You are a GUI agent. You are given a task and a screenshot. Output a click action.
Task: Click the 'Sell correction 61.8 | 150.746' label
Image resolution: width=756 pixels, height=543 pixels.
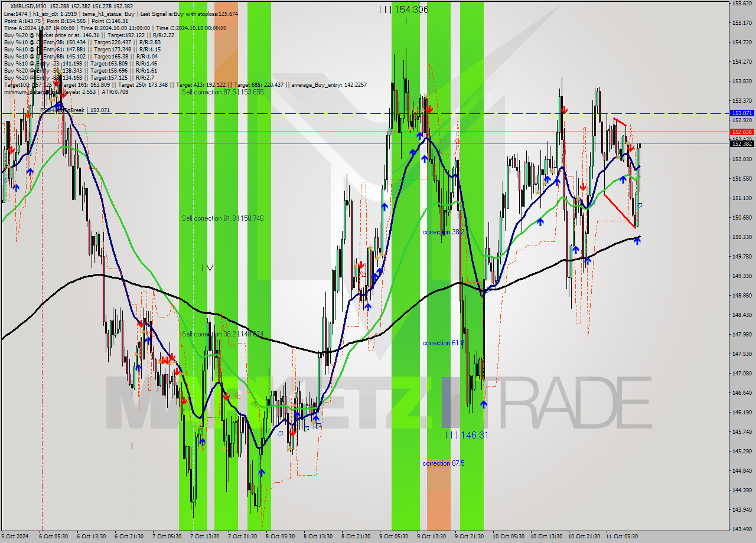tap(223, 218)
